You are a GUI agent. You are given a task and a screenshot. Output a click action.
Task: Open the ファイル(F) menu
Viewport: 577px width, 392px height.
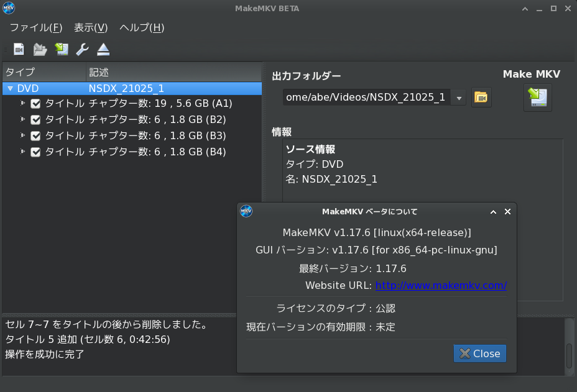coord(36,28)
